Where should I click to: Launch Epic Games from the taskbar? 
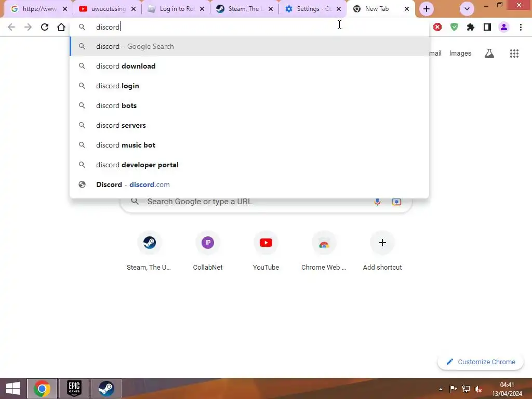pos(74,389)
